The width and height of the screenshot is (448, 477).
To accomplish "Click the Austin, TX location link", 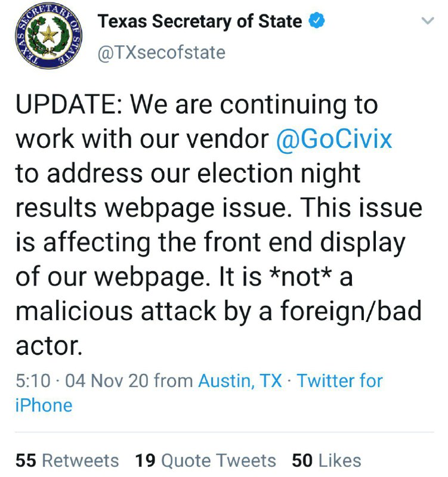I will click(x=240, y=380).
